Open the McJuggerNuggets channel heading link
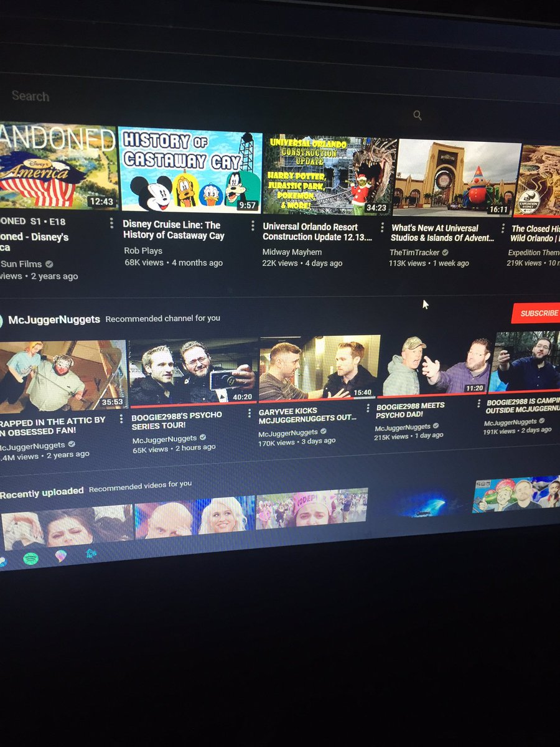The image size is (560, 747). [54, 319]
